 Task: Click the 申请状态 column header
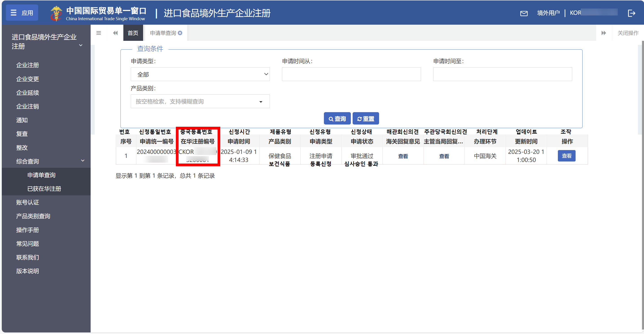362,142
